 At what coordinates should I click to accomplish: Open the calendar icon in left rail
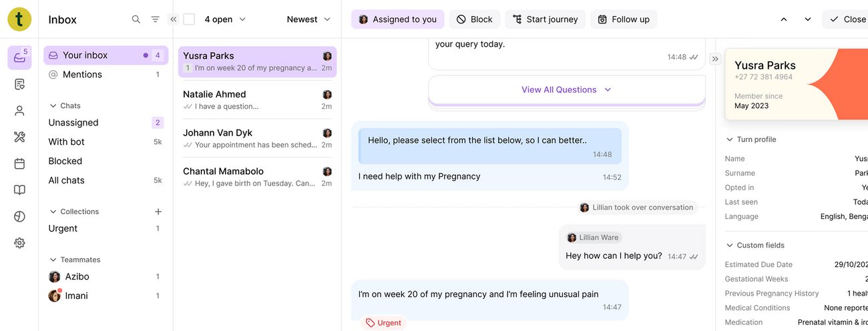tap(19, 163)
